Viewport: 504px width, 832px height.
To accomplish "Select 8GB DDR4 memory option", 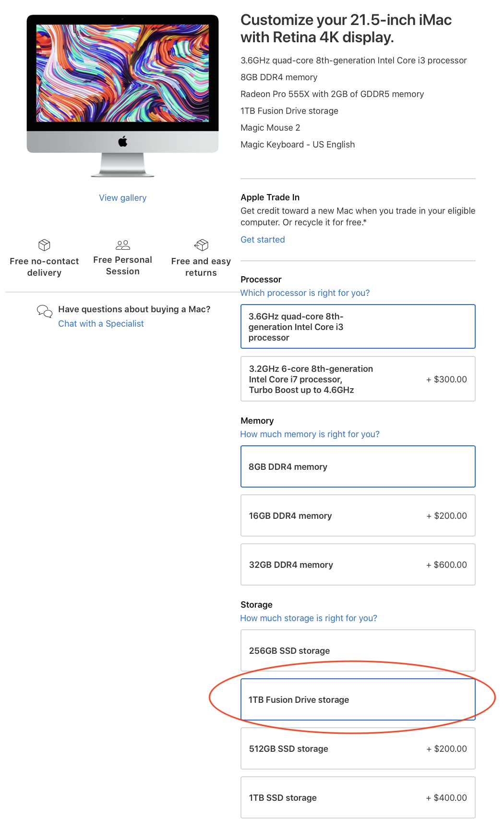I will click(358, 467).
